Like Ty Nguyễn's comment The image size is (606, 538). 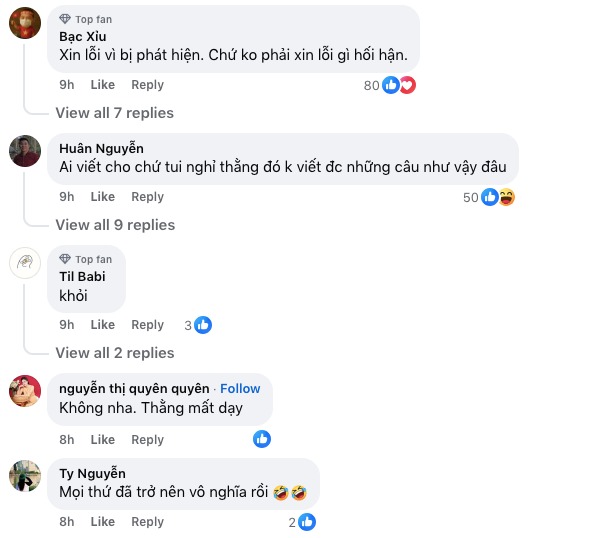tap(103, 522)
